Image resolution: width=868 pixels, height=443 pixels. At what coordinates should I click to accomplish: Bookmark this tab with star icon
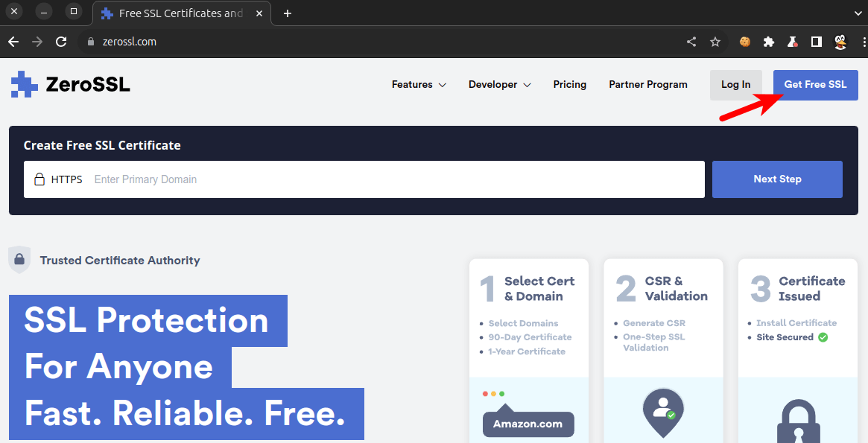click(x=715, y=42)
